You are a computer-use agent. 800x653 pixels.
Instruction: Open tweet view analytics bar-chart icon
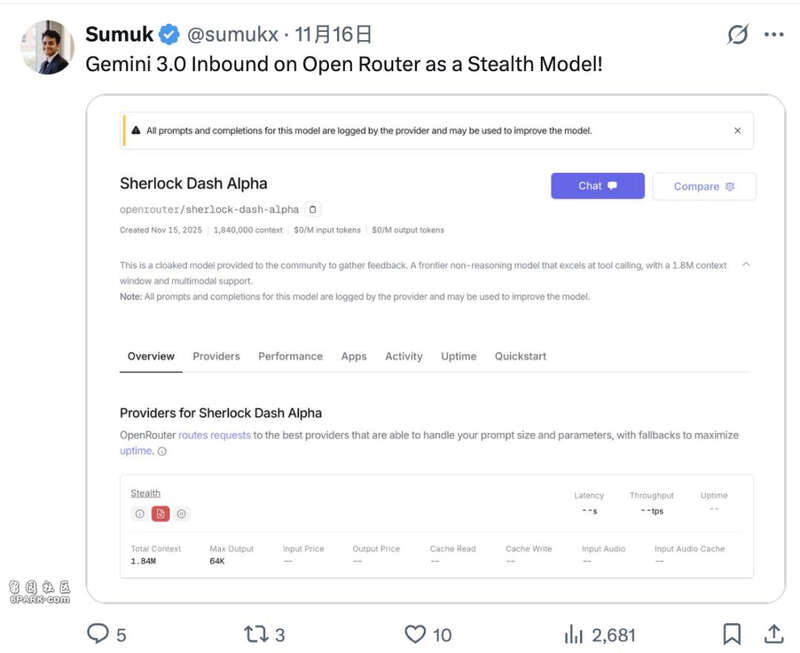coord(574,634)
